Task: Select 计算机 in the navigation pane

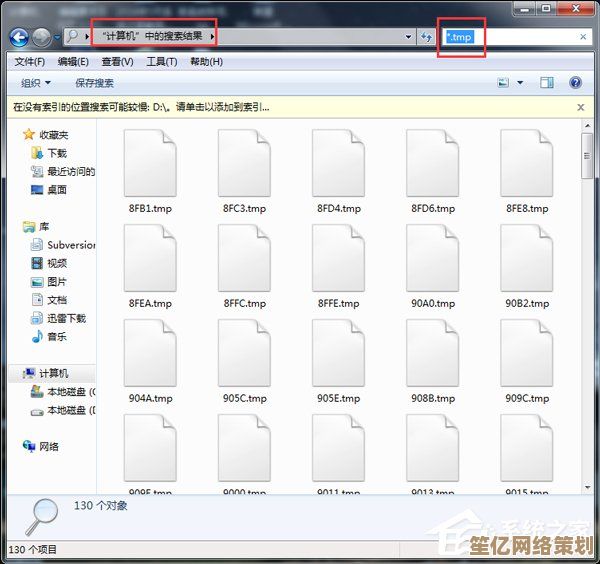Action: point(53,373)
